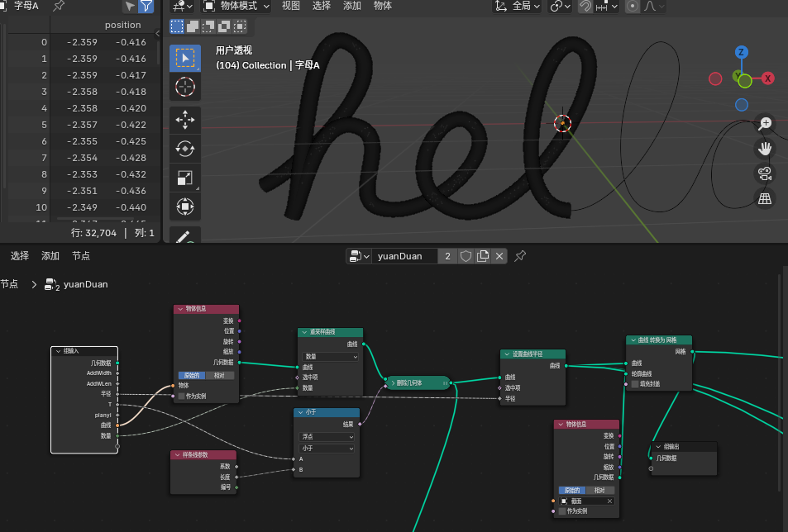Open the 物体模式 mode dropdown

(235, 6)
